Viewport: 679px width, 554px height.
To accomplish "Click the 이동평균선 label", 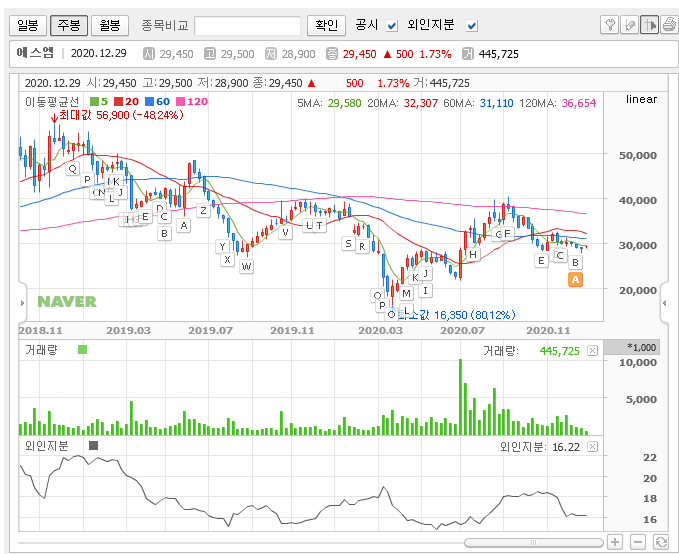I will point(52,102).
